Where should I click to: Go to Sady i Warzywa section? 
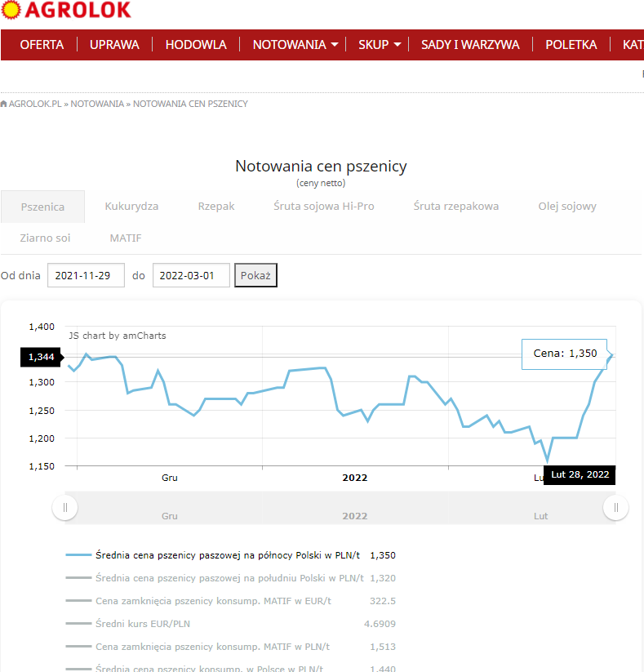(470, 45)
